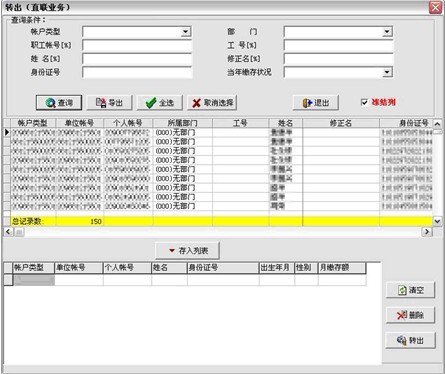
Task: Click lower list 姓名 column header
Action: click(x=169, y=268)
